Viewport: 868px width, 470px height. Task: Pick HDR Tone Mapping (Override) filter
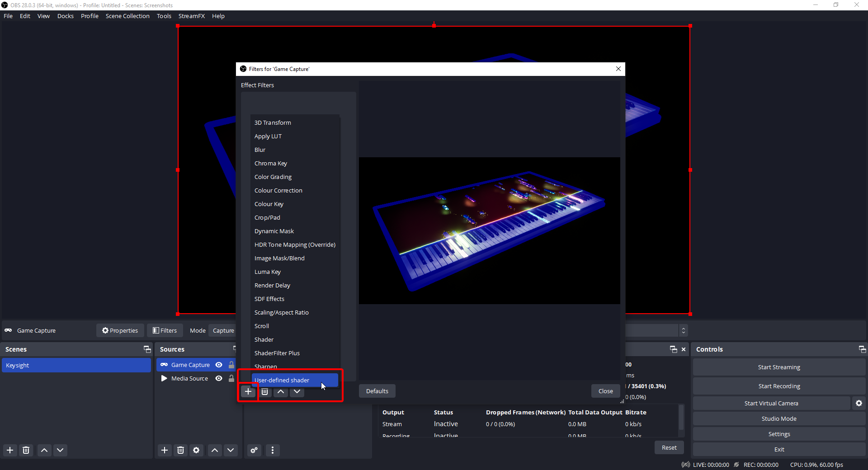(295, 244)
